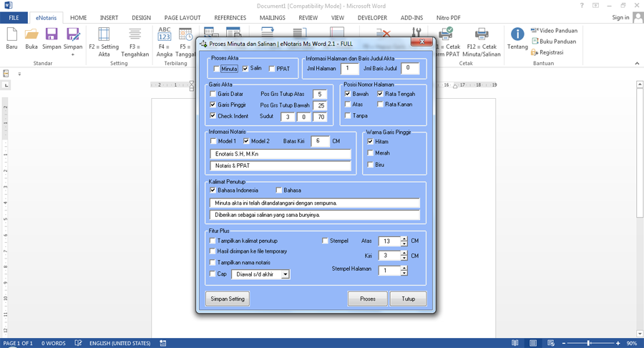Uncheck the Salin checkbox
The width and height of the screenshot is (644, 348).
click(x=245, y=69)
